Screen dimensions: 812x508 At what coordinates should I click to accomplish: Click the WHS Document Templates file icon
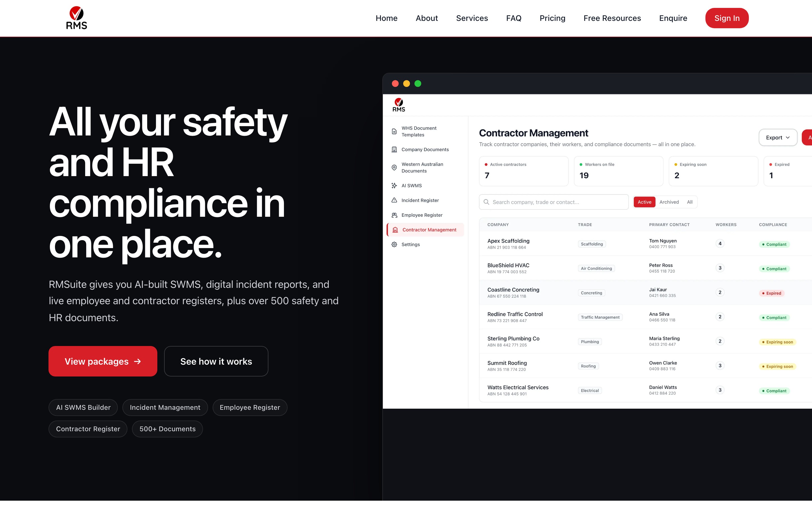tap(394, 131)
